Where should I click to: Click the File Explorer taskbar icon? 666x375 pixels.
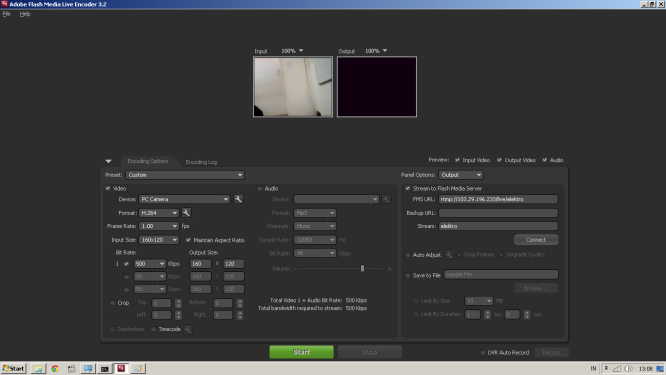click(x=38, y=369)
